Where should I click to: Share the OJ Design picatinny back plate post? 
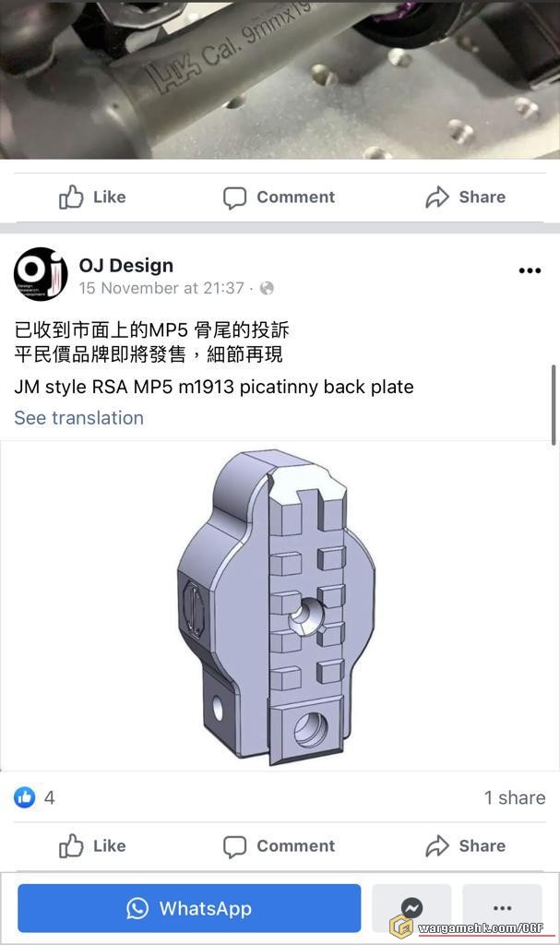tap(465, 845)
